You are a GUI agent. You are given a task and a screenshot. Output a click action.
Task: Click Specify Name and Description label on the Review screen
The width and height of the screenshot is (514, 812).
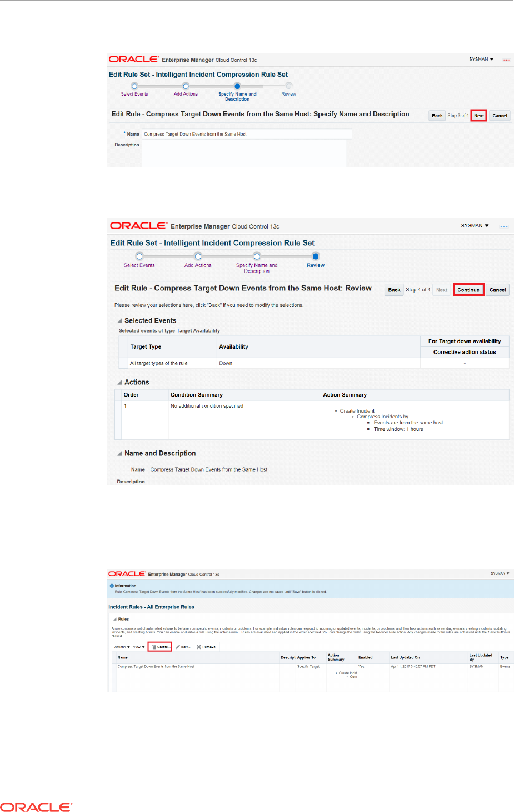point(257,268)
